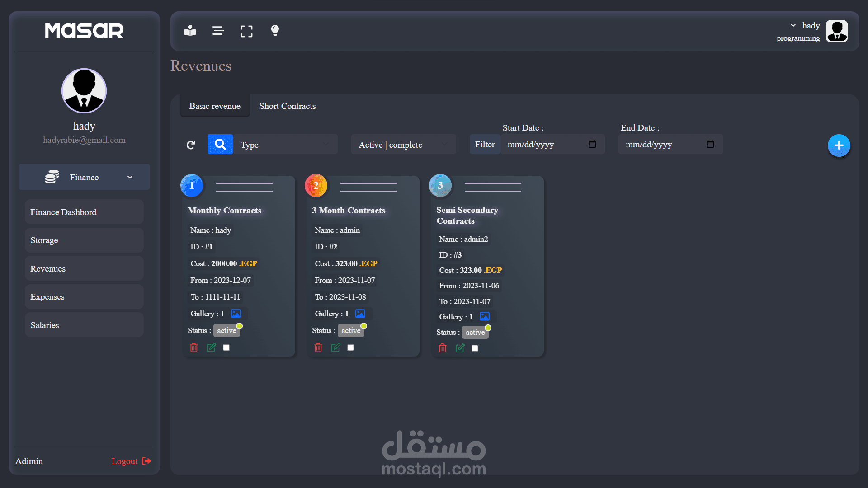Open gallery image of Semi Secondary Contracts
Screen dimensions: 868x488
tap(485, 316)
